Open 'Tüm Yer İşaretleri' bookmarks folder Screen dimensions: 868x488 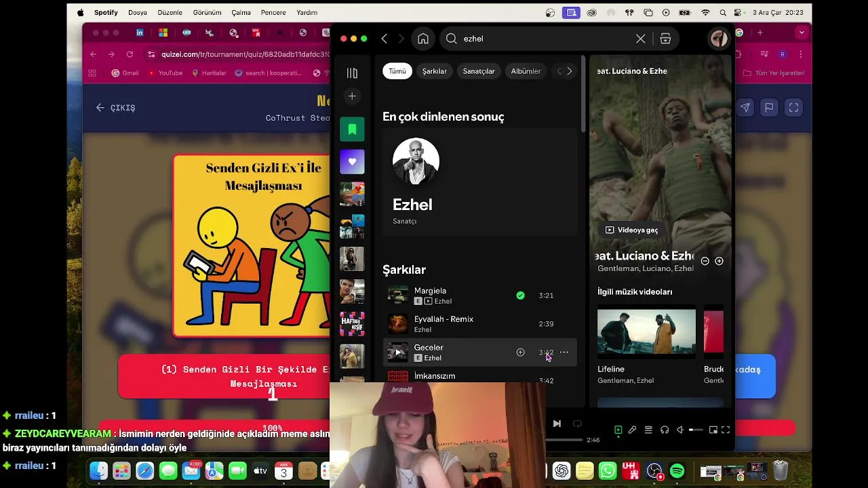774,73
